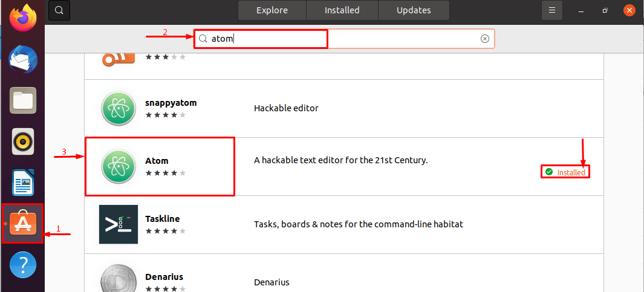Click the Taskline star rating
This screenshot has width=644, height=292.
point(166,231)
